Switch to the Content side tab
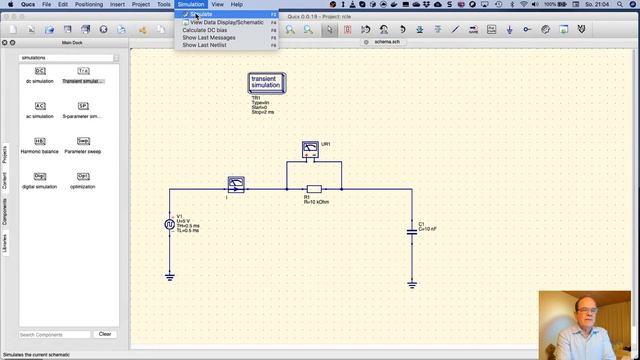This screenshot has width=640, height=360. click(x=4, y=181)
